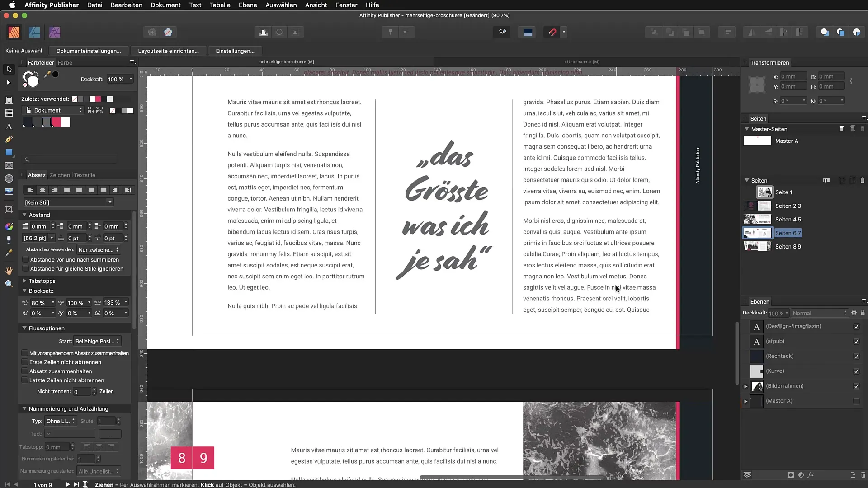Toggle baseline grid toolbar icon

tap(528, 32)
